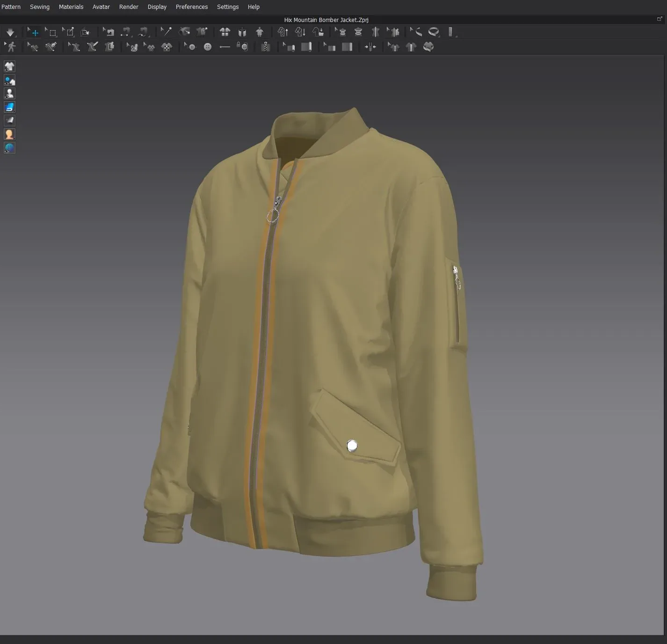The height and width of the screenshot is (644, 667).
Task: Choose the Fold Arrangement tool
Action: (86, 32)
